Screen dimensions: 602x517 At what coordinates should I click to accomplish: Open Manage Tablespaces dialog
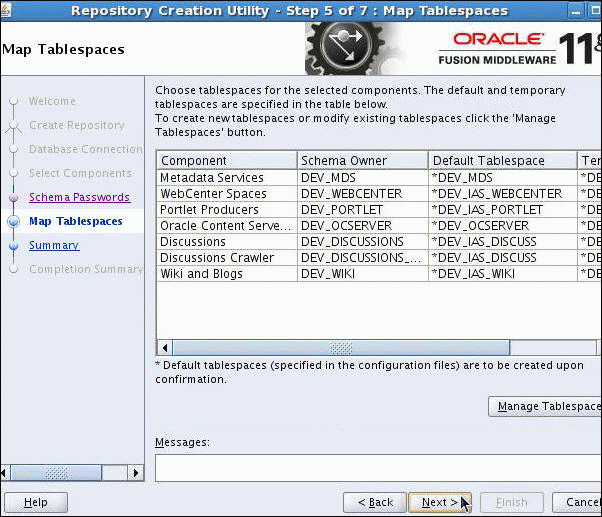[x=545, y=406]
